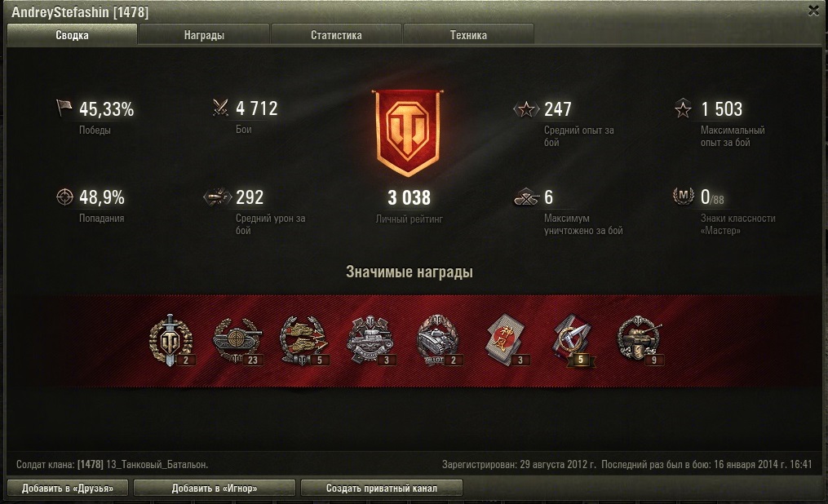Open the Статистика tab
The image size is (828, 504).
336,35
